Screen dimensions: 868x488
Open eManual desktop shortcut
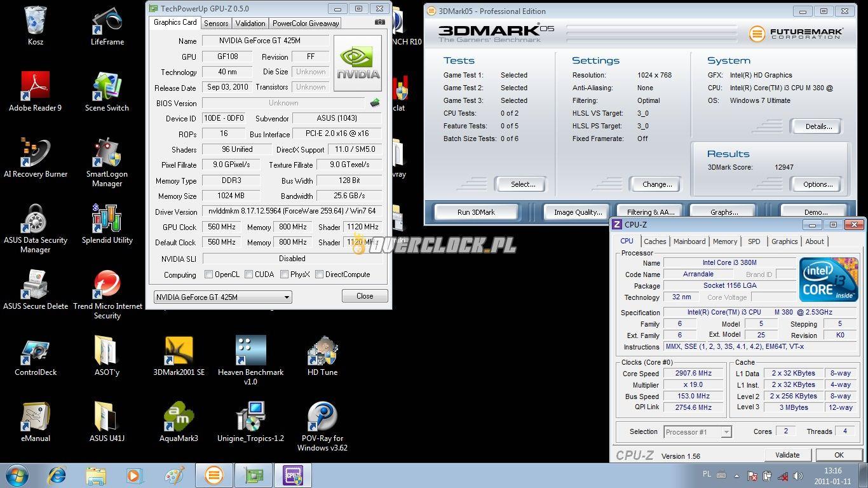[36, 422]
